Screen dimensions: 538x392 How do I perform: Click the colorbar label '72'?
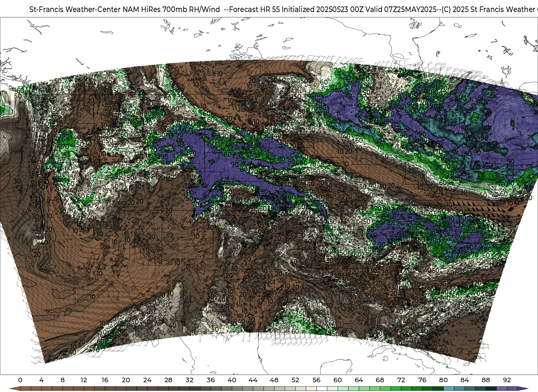(x=401, y=380)
